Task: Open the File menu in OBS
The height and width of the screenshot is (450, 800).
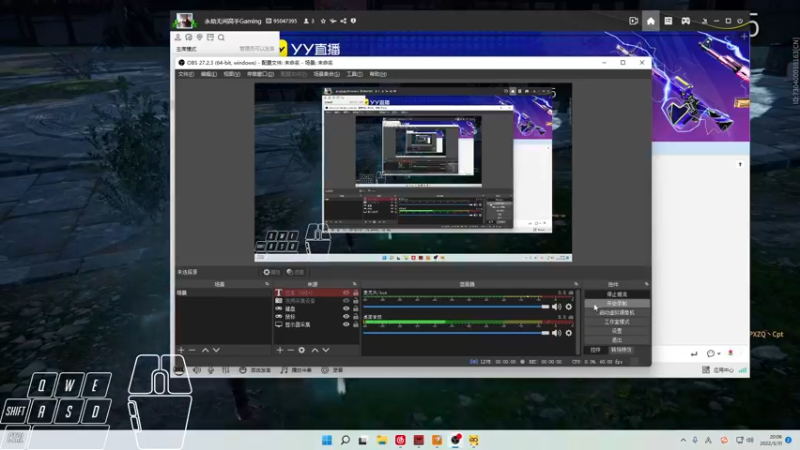Action: coord(186,74)
